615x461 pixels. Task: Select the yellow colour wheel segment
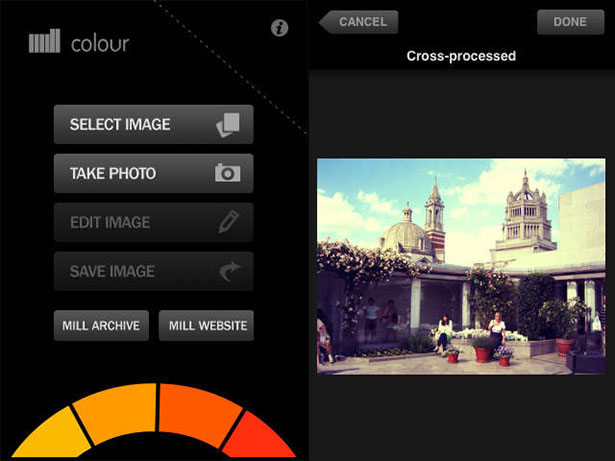pos(53,435)
